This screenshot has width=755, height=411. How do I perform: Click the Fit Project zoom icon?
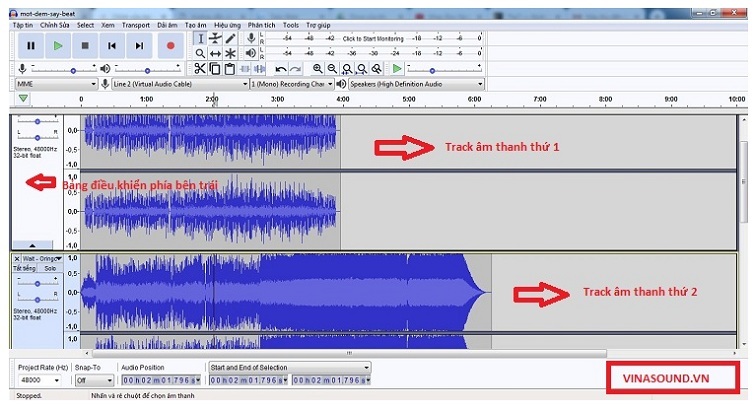click(362, 69)
